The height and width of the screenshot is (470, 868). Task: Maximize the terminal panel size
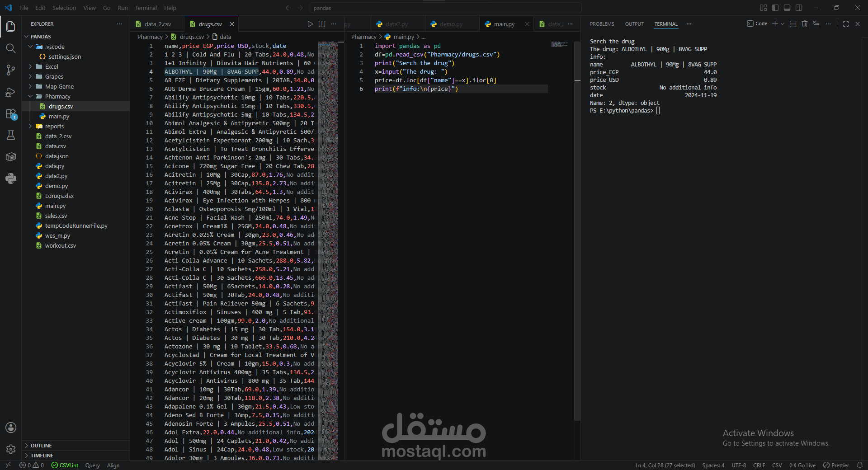point(846,24)
